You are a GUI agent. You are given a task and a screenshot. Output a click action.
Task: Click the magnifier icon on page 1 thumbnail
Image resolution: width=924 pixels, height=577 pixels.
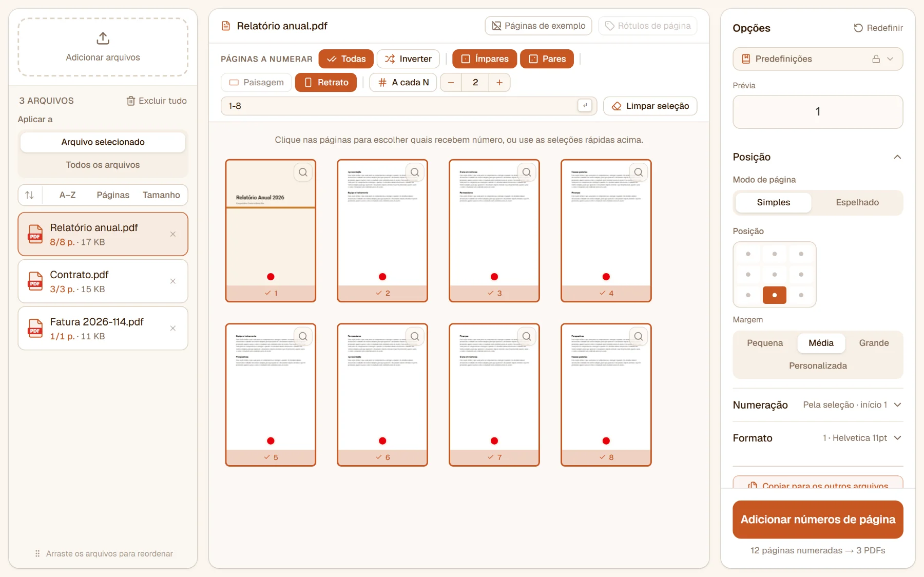[x=303, y=172]
